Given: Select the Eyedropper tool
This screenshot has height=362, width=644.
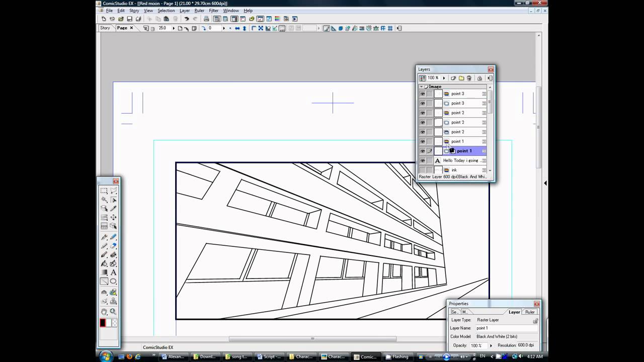Looking at the screenshot, I should tap(113, 208).
